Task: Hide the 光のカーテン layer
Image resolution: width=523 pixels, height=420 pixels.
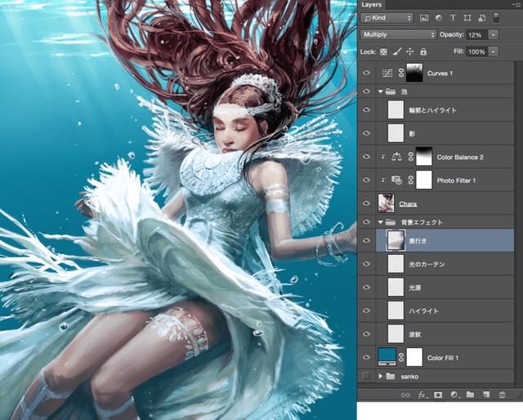Action: [x=367, y=264]
